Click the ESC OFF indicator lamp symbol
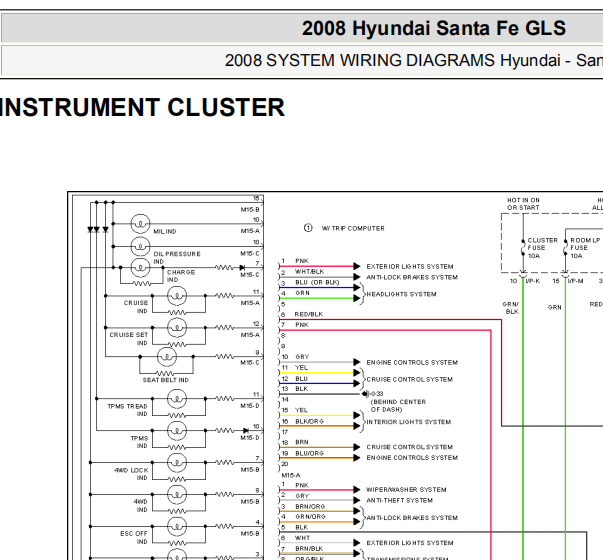The image size is (603, 560). (x=177, y=527)
